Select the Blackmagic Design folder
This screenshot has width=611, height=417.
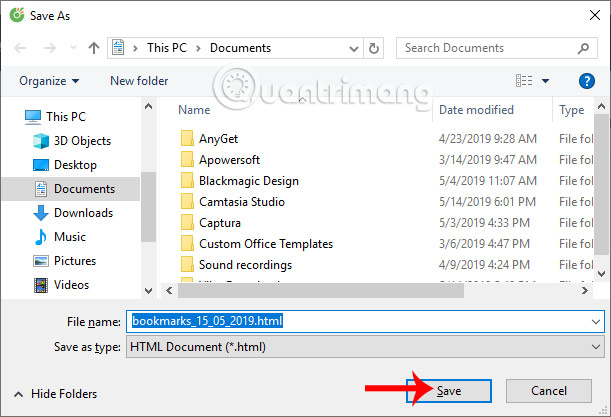coord(249,181)
